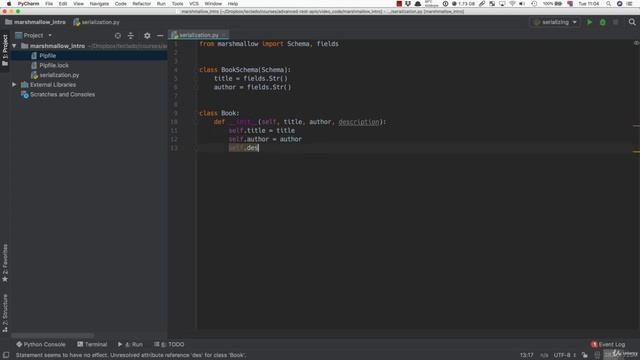
Task: Click the Wi-Fi icon in menu bar
Action: pos(512,4)
